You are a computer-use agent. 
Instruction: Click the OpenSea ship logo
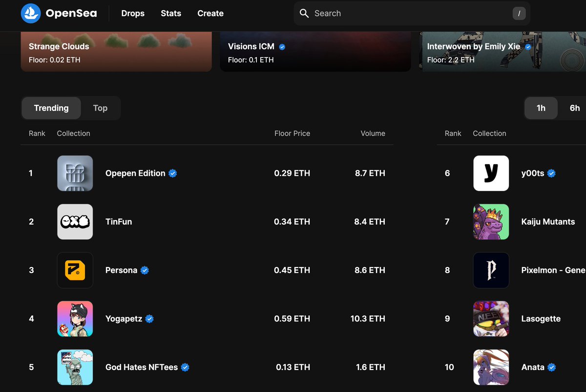[x=30, y=13]
